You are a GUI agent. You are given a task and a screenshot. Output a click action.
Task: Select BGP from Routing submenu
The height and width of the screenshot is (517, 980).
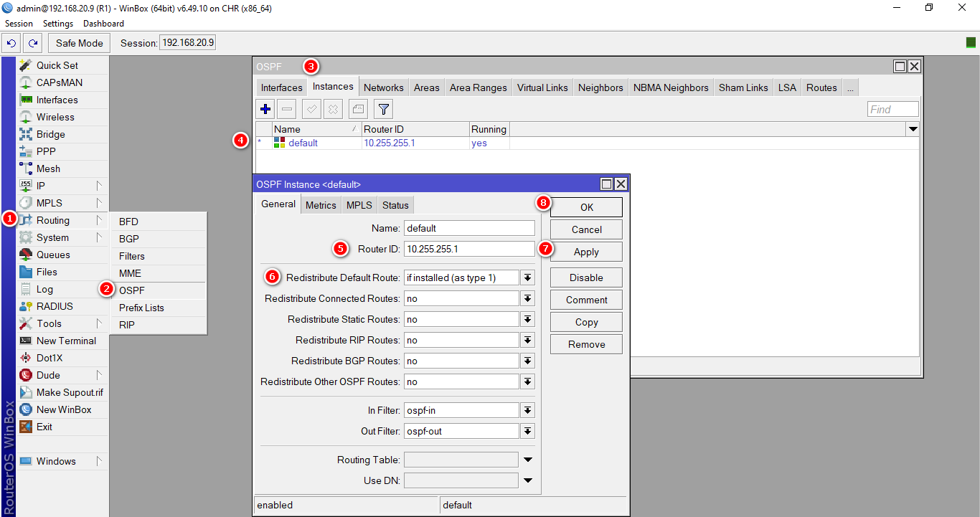coord(159,239)
